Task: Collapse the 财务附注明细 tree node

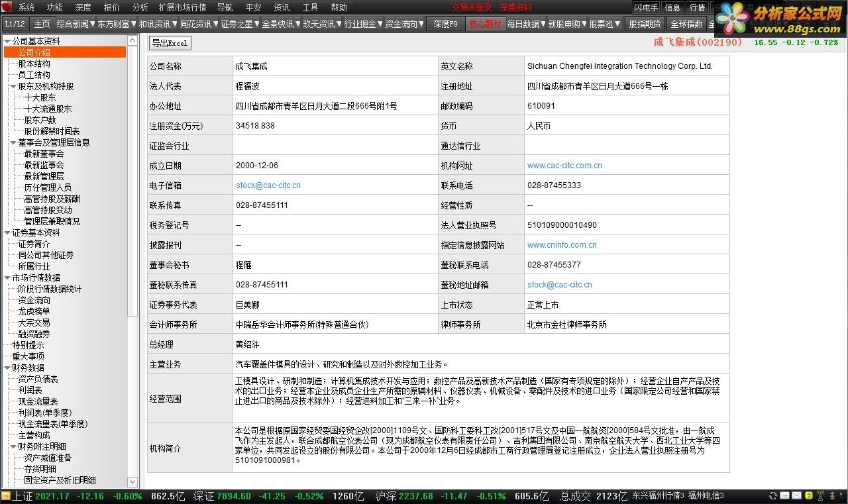Action: (x=13, y=446)
